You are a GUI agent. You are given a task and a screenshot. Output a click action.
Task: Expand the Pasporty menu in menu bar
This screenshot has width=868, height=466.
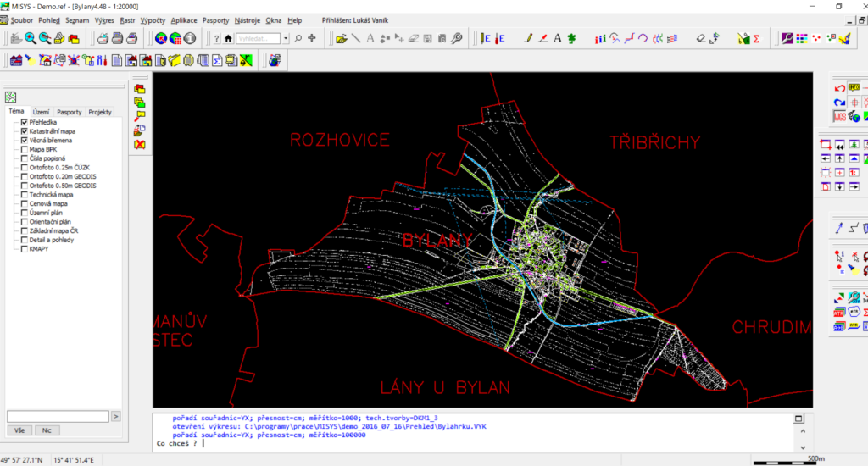[215, 19]
